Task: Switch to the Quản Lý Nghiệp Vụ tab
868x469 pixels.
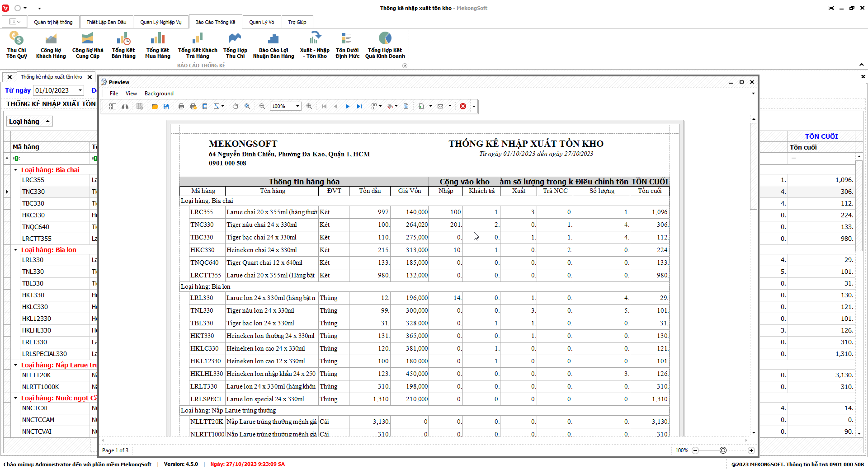Action: pyautogui.click(x=160, y=22)
